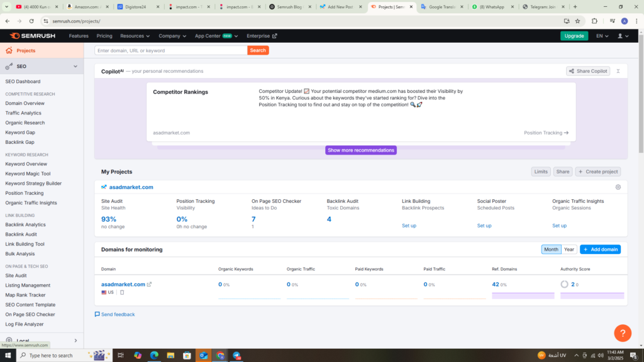Open the Resources dropdown menu

point(135,36)
